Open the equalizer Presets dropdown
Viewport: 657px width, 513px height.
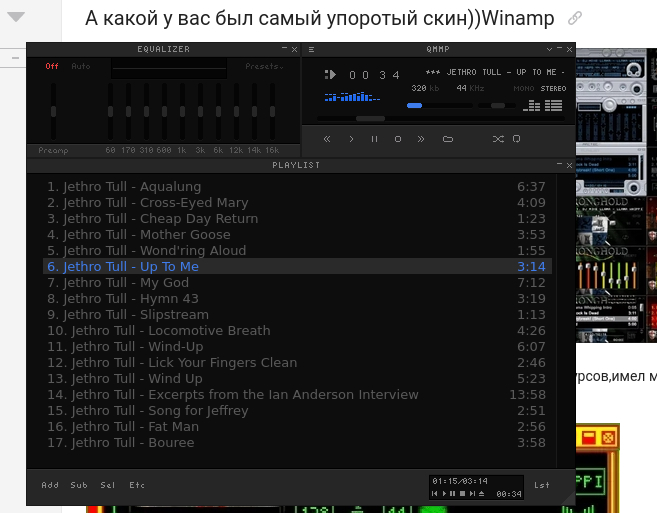[264, 66]
